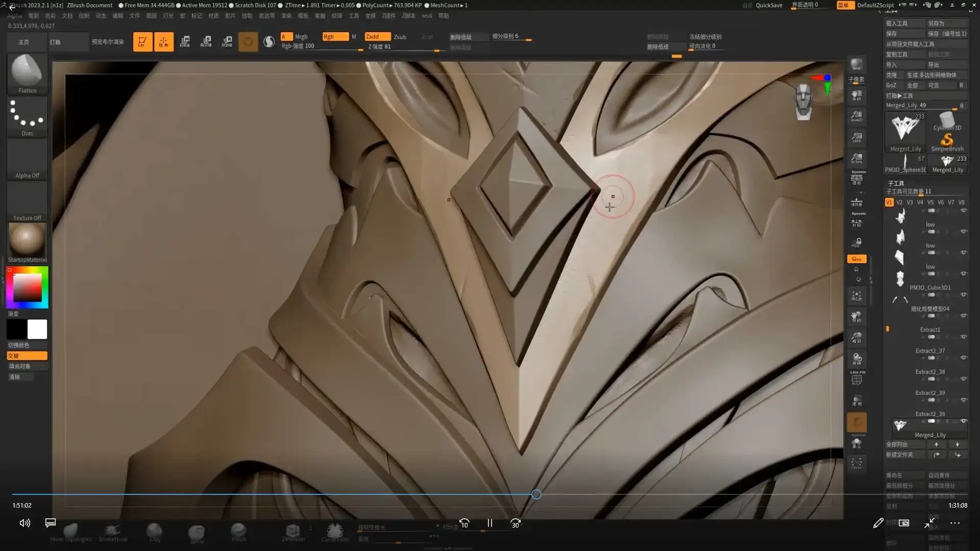
Task: Select the Draw mode icon
Action: click(163, 42)
